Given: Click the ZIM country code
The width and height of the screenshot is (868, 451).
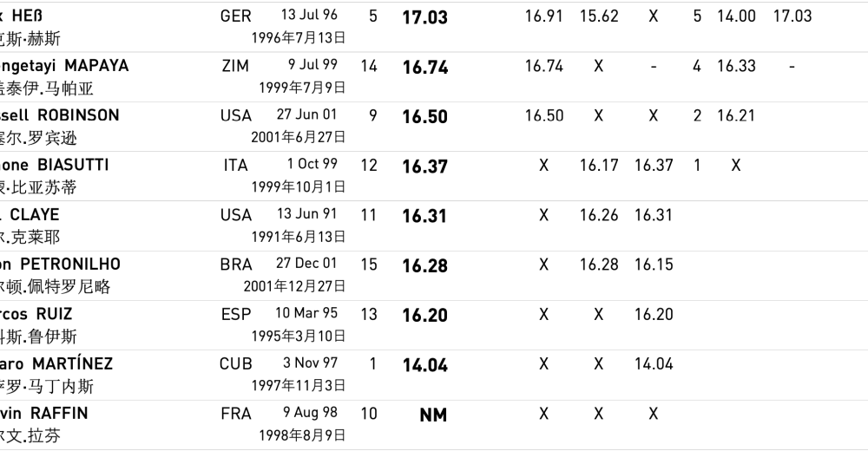Looking at the screenshot, I should pyautogui.click(x=235, y=66).
